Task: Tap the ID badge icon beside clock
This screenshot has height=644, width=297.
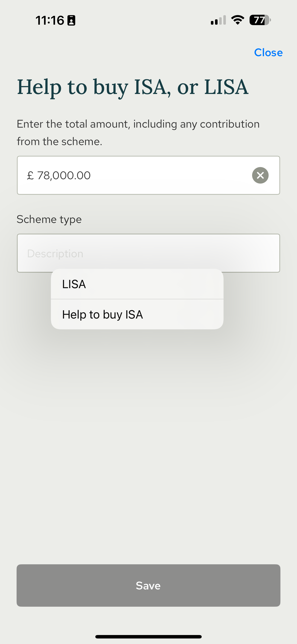Action: (x=71, y=20)
